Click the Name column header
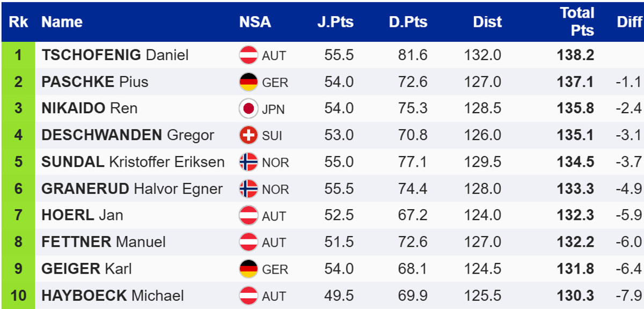Screen dimensions: 644x309 pyautogui.click(x=62, y=22)
